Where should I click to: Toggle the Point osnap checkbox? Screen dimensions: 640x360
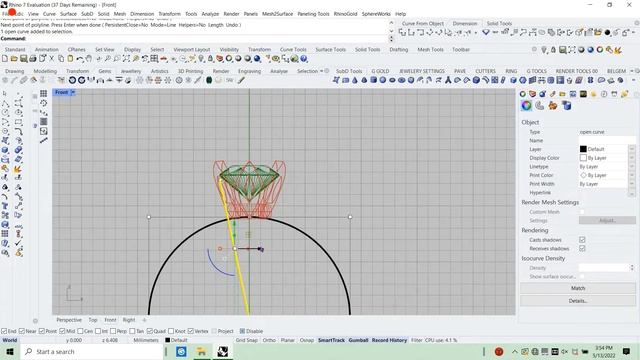click(42, 331)
